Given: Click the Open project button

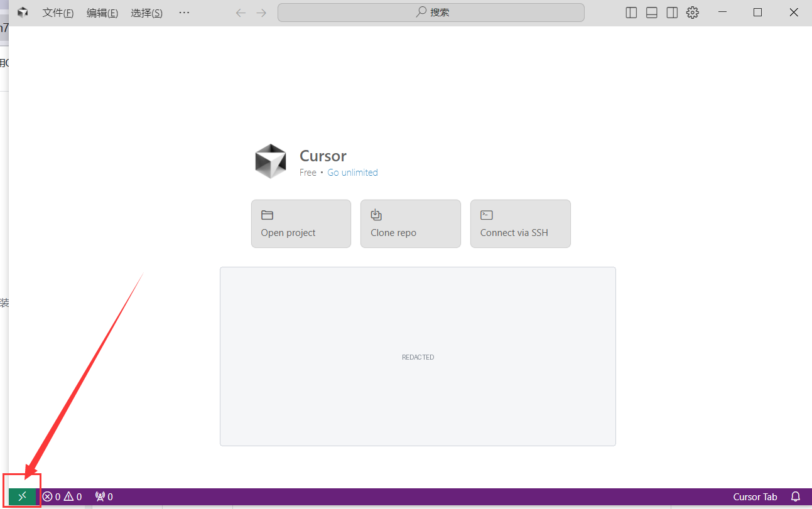Looking at the screenshot, I should (301, 223).
